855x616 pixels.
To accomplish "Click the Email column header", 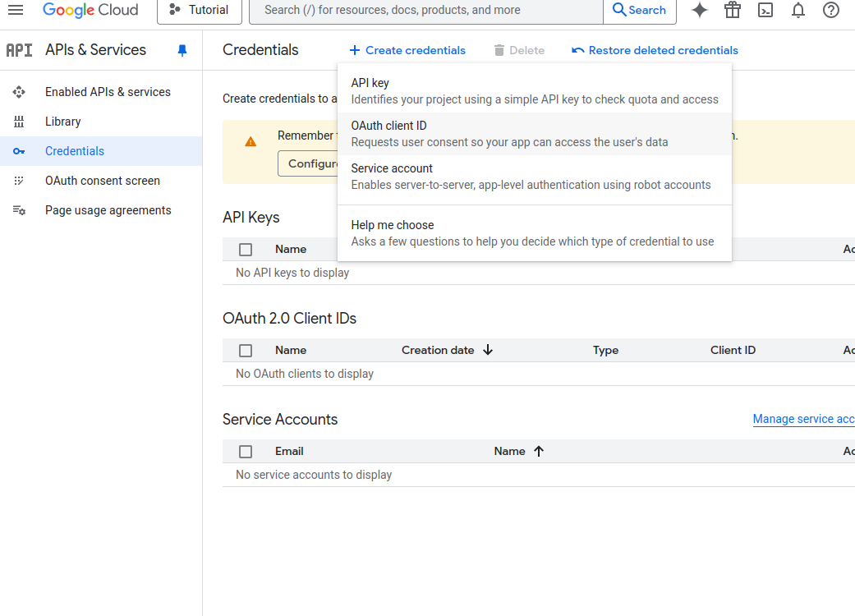I will pos(289,452).
